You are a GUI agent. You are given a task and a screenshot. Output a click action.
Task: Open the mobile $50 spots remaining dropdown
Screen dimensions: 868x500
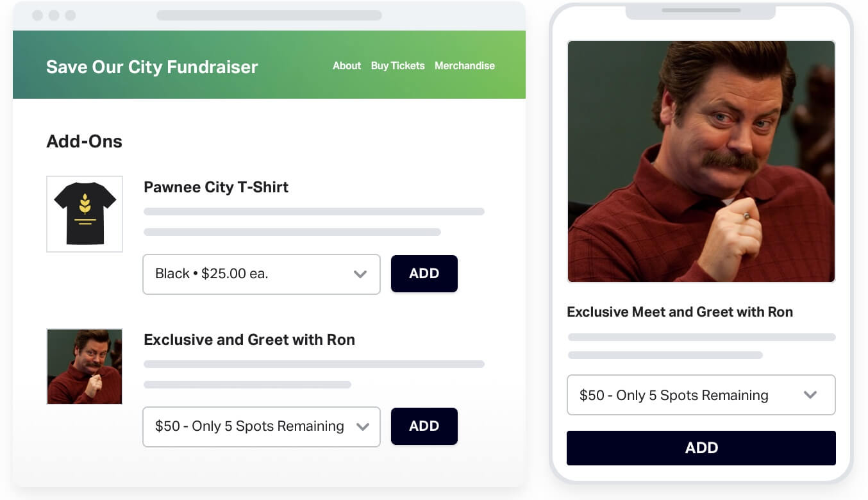[701, 395]
